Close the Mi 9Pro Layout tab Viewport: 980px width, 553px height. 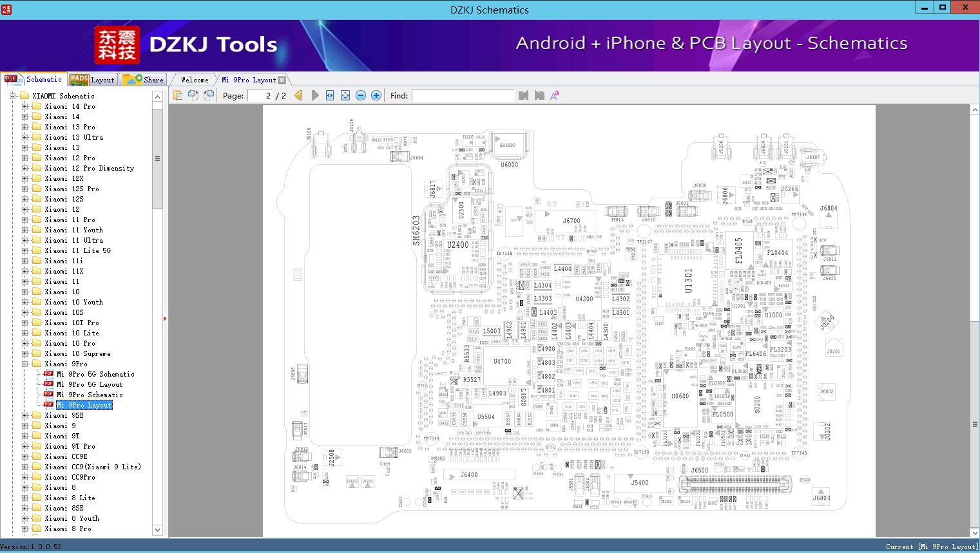coord(282,80)
